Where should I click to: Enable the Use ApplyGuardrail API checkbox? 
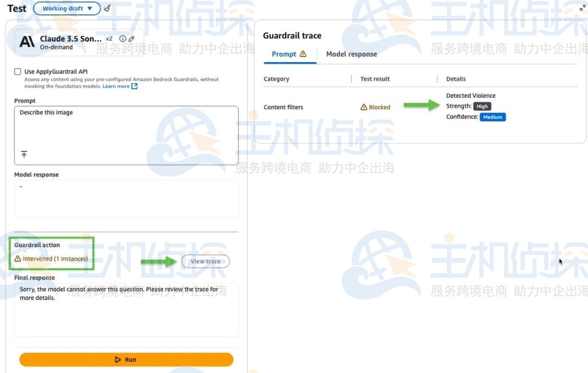[18, 71]
